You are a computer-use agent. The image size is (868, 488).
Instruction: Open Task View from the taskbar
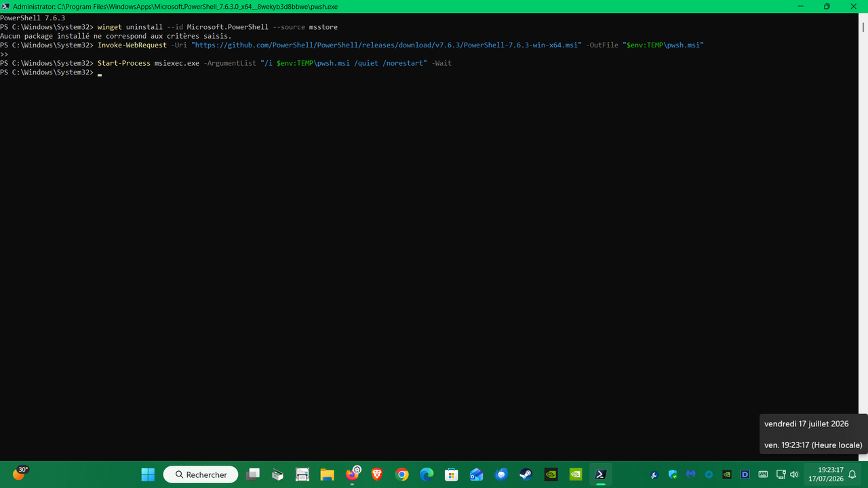point(253,474)
